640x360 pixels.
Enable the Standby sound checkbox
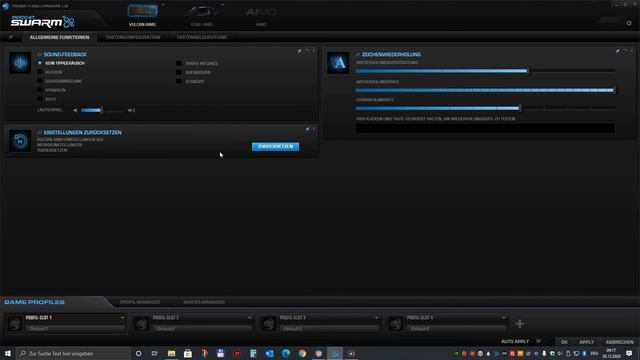pyautogui.click(x=179, y=81)
